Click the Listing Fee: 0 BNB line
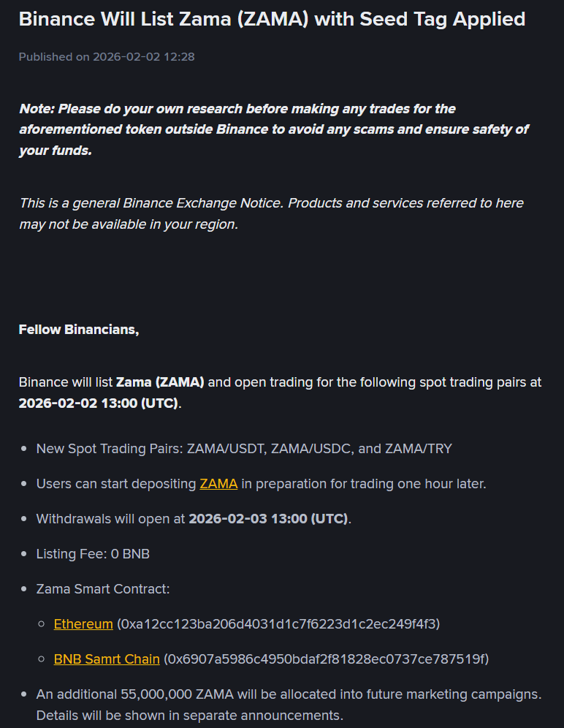This screenshot has height=728, width=564. [x=93, y=554]
